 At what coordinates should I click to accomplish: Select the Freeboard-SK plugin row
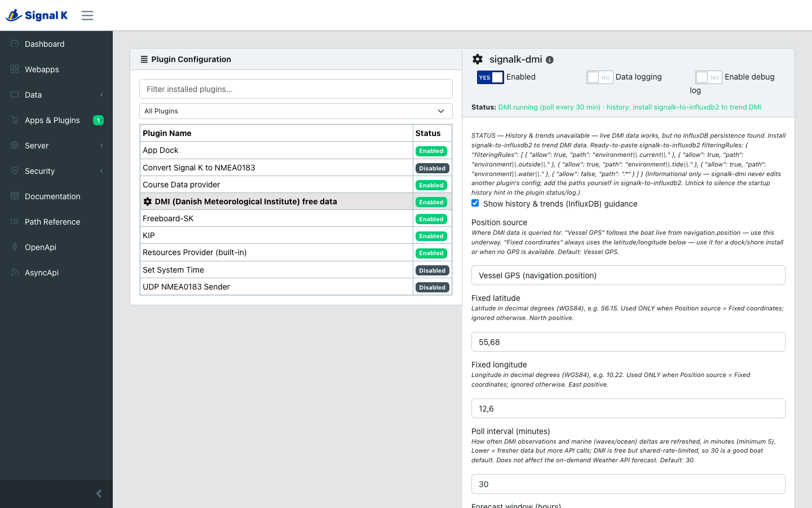(x=296, y=218)
